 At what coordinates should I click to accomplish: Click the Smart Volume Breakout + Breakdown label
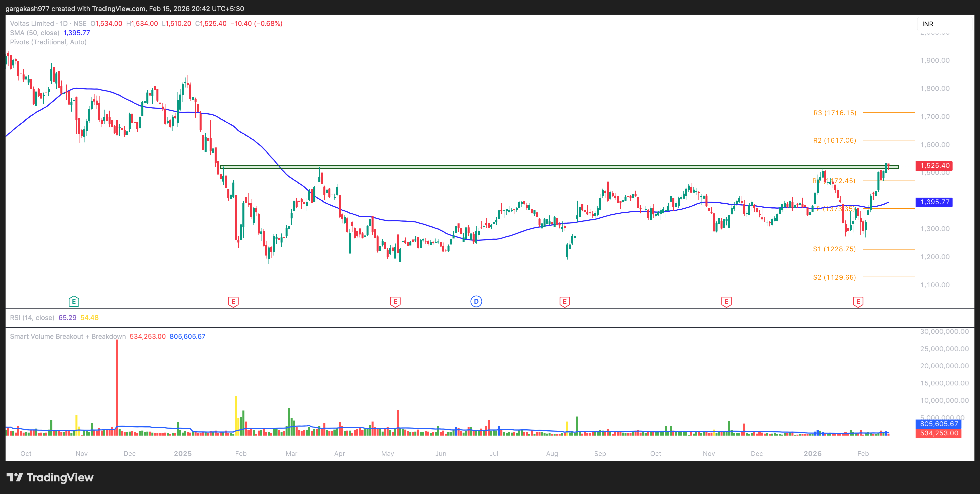68,337
